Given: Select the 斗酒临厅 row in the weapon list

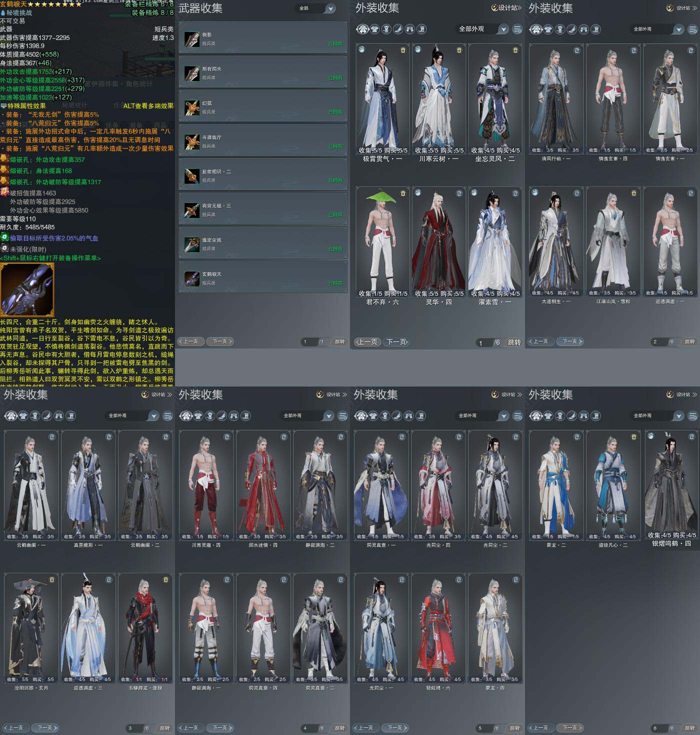Looking at the screenshot, I should [263, 141].
